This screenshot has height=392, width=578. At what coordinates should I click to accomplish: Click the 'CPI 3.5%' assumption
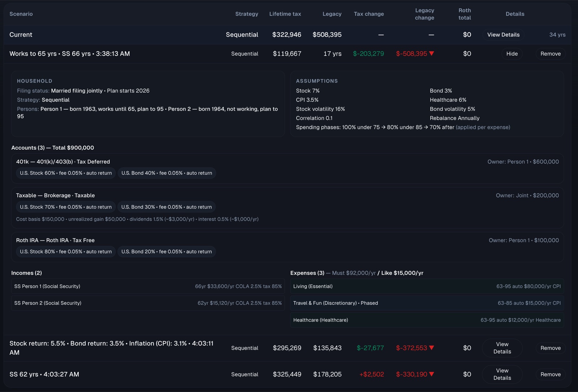point(307,100)
